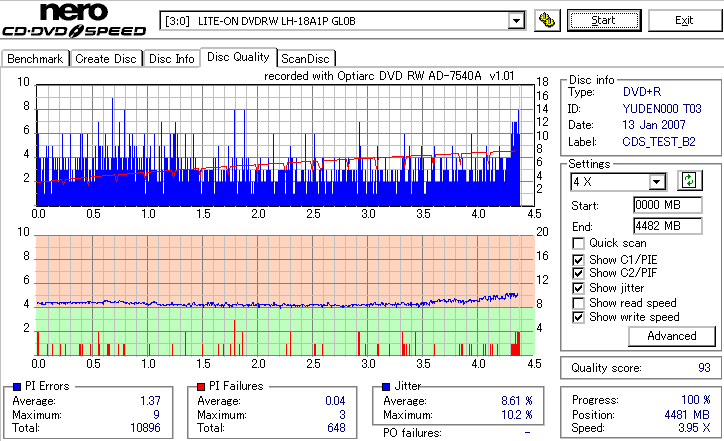Click the Nero CD-DVD Speed logo

74,20
